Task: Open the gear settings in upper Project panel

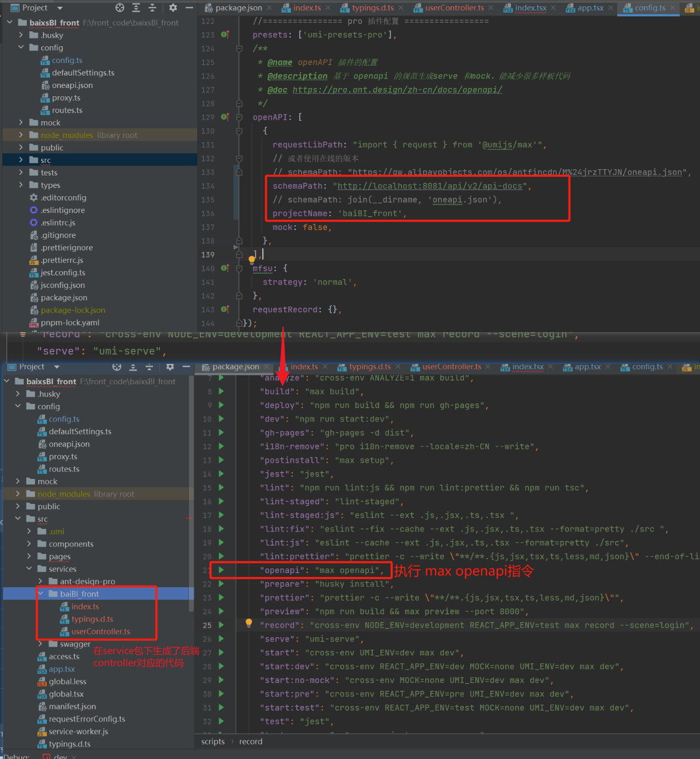Action: point(173,8)
